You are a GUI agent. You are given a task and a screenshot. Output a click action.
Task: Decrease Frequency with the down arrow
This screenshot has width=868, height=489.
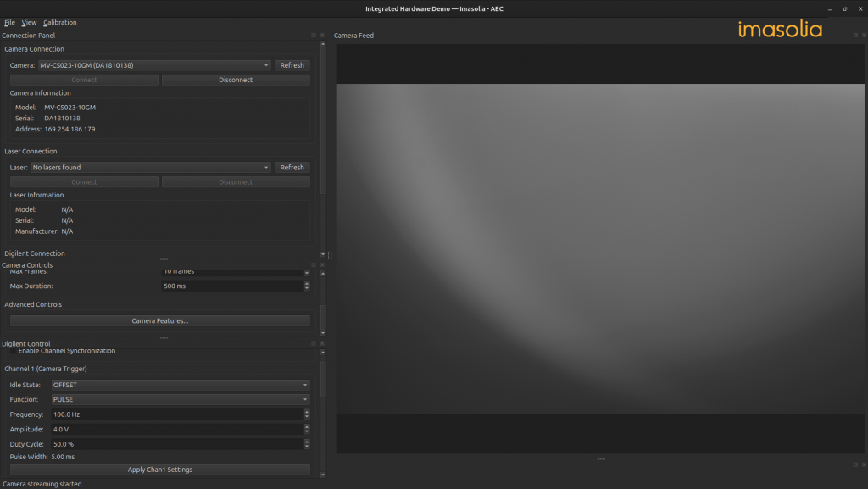[307, 417]
